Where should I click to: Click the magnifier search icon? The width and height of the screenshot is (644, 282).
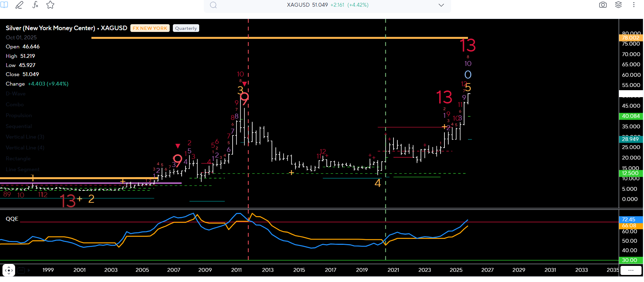point(213,5)
